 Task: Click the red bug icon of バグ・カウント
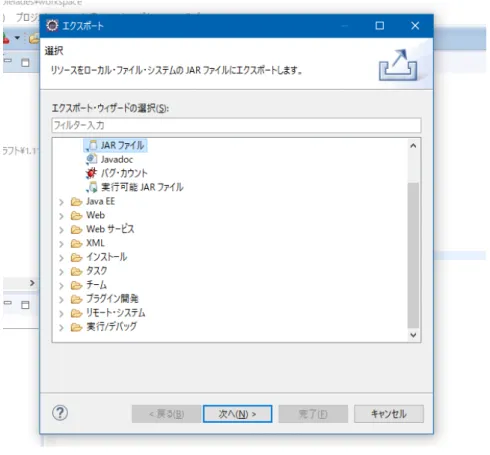91,173
